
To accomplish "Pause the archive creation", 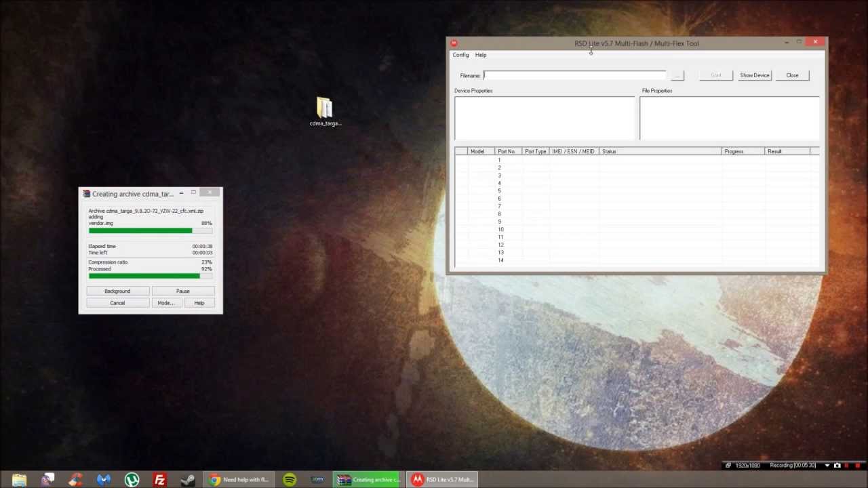I will point(183,291).
